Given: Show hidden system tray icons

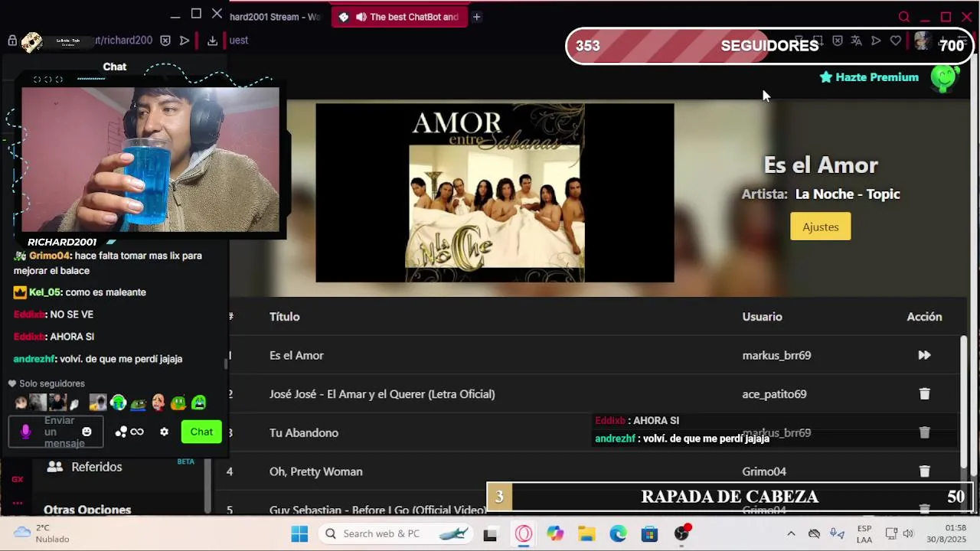Looking at the screenshot, I should pos(791,533).
